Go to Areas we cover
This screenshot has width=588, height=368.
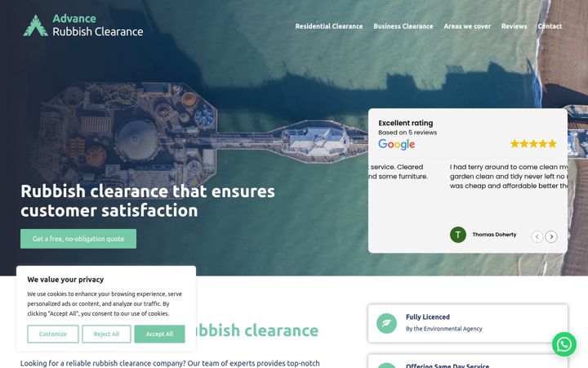pyautogui.click(x=467, y=26)
